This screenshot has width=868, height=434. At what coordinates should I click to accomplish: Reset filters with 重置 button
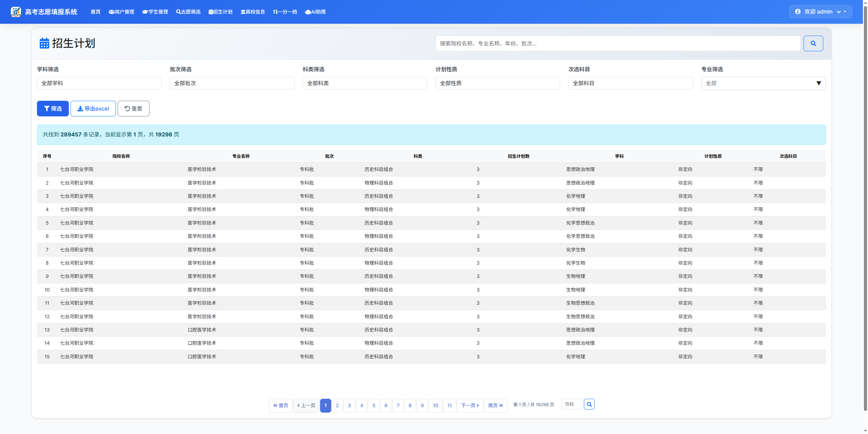click(x=133, y=109)
